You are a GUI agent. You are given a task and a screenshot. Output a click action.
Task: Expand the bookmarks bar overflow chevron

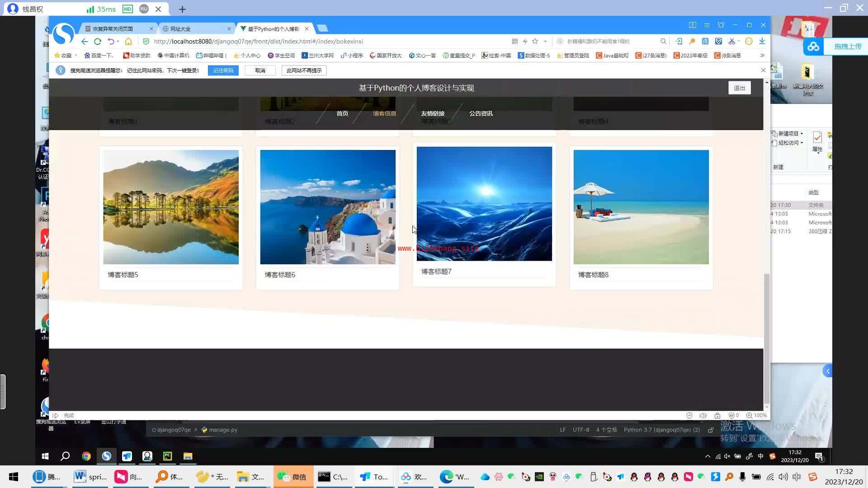[x=762, y=55]
